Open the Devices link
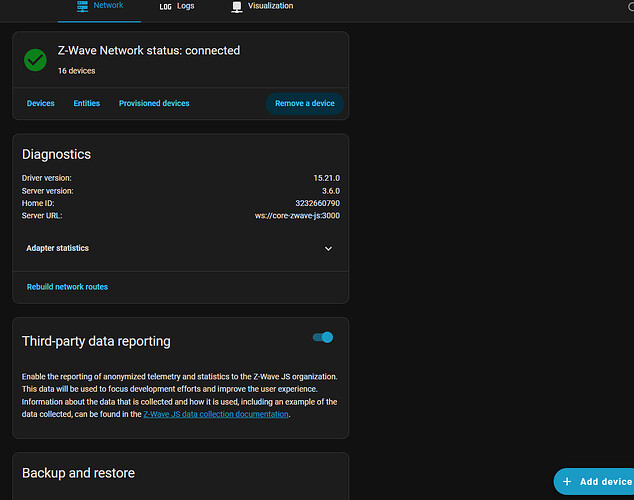Screen dimensions: 634x500 tap(40, 103)
